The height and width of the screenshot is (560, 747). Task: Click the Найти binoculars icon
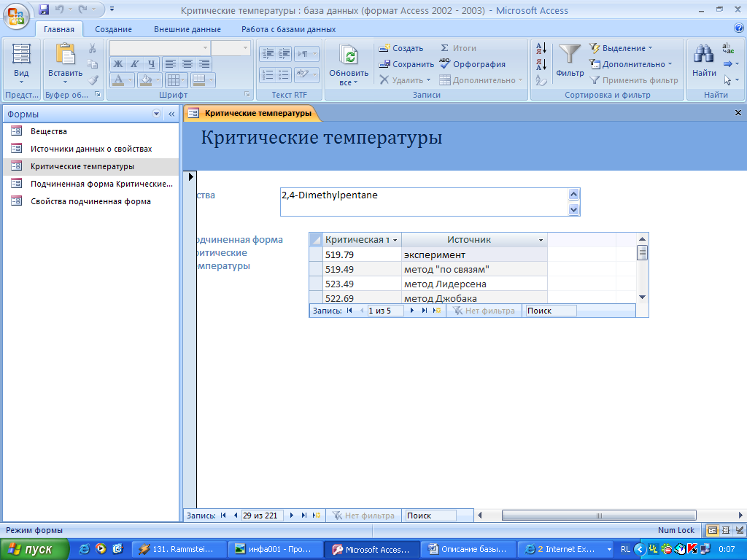tap(704, 55)
